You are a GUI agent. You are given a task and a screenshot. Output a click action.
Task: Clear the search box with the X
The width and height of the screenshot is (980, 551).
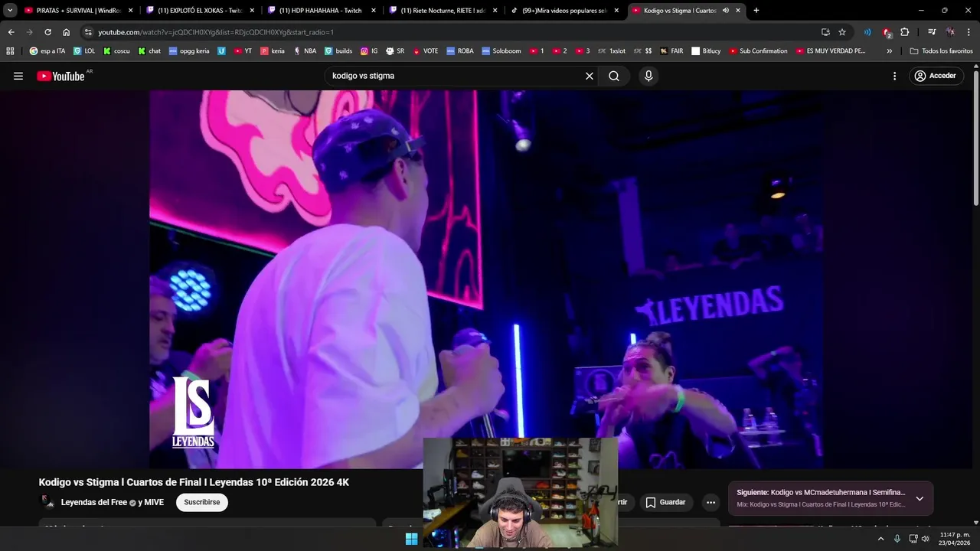pos(590,76)
